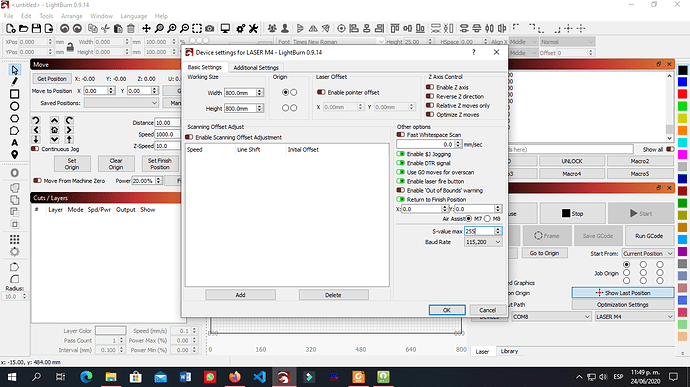The image size is (690, 387).
Task: Select the Ellipse tool
Action: pyautogui.click(x=15, y=106)
